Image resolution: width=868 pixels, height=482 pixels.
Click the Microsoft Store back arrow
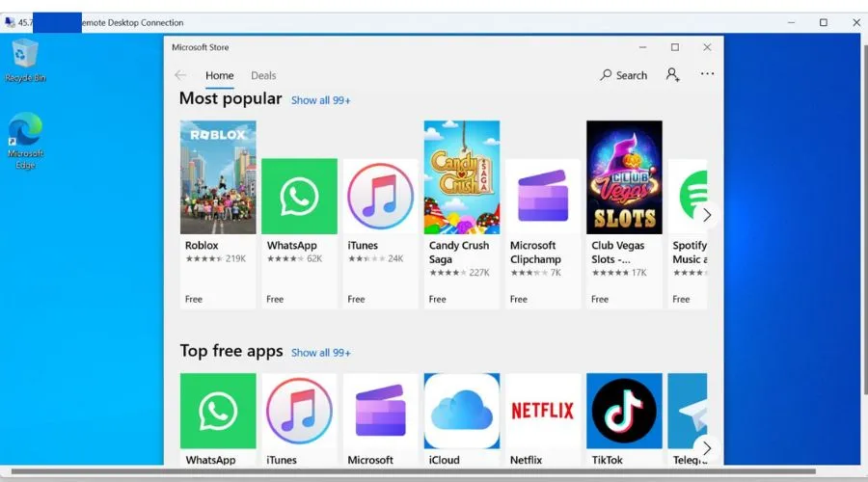coord(180,75)
